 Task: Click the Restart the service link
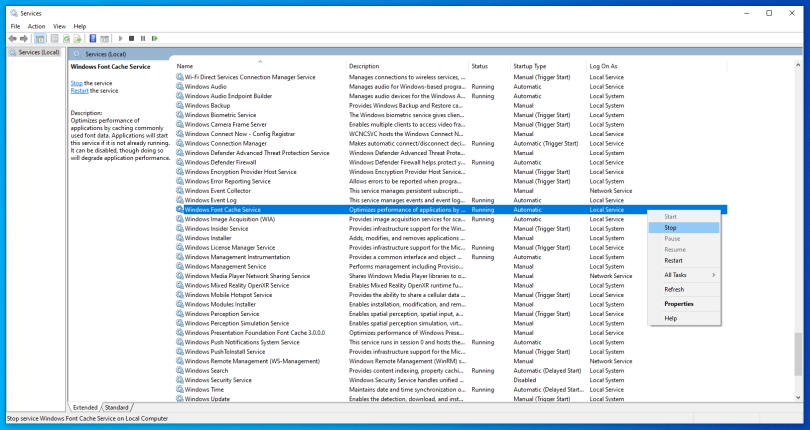(x=80, y=91)
